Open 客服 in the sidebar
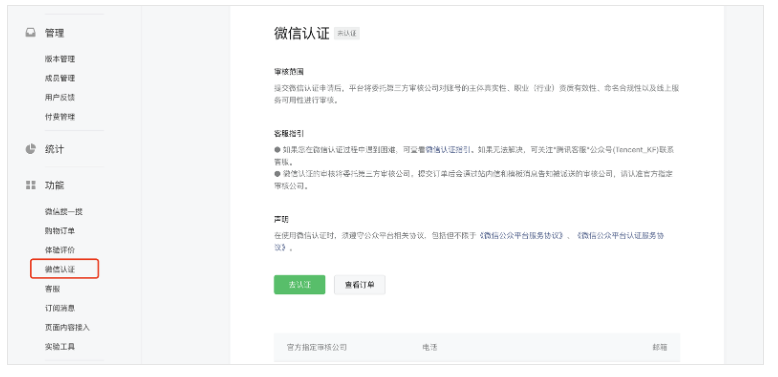This screenshot has width=778, height=377. click(x=52, y=289)
